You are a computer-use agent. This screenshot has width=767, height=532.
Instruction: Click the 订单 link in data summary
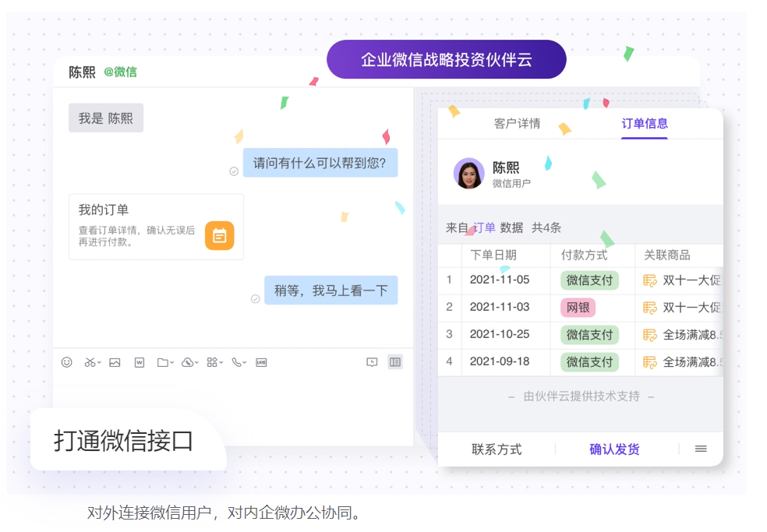point(484,227)
